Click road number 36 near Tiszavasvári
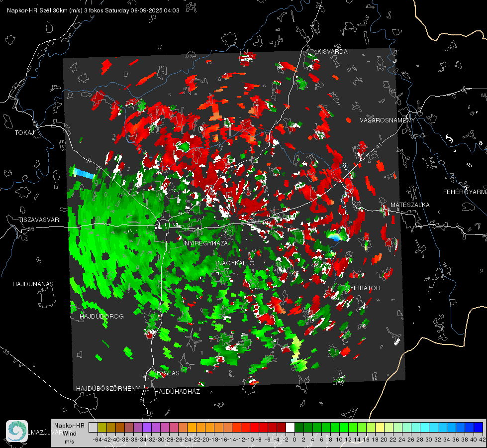487x448 pixels. pos(31,229)
